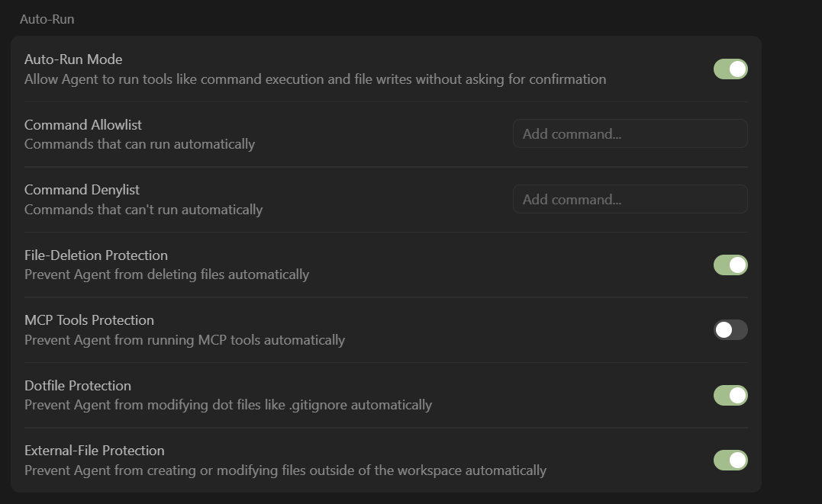The width and height of the screenshot is (822, 504).
Task: Click the Command Denylist 'Add command...' box
Action: pyautogui.click(x=630, y=200)
